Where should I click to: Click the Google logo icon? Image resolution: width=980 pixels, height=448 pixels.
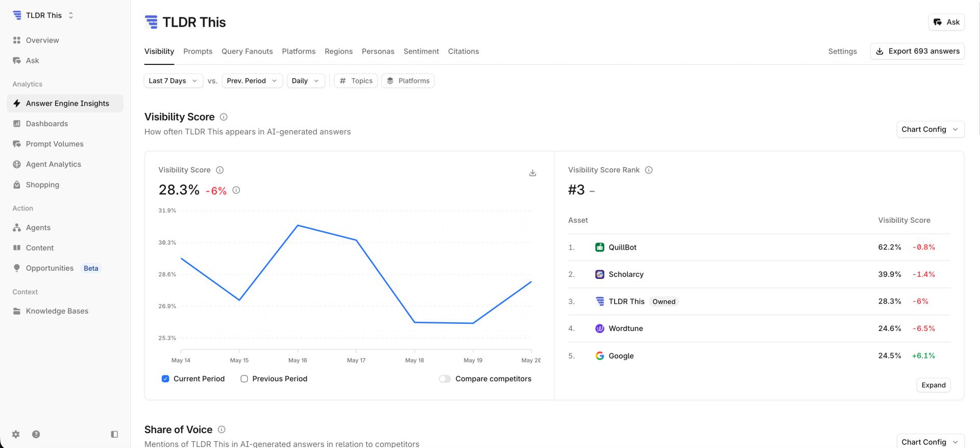tap(600, 356)
